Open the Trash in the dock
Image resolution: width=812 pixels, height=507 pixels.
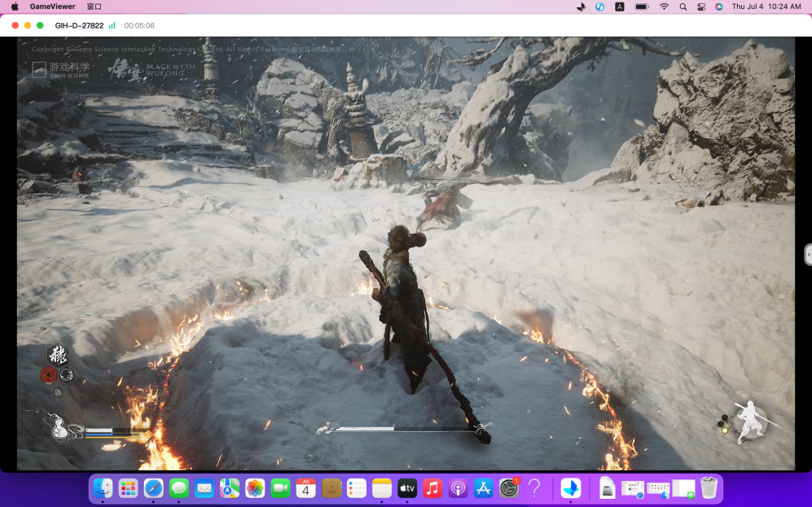click(x=709, y=487)
